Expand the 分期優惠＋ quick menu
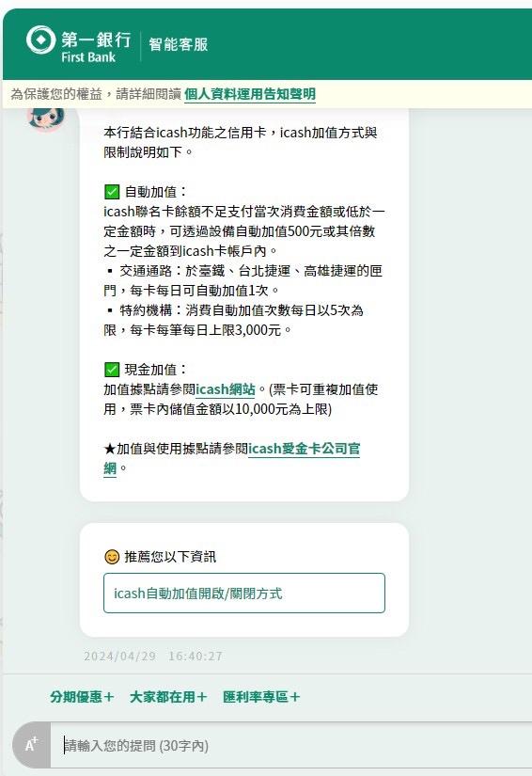Screen dimensions: 532x776 tap(82, 697)
